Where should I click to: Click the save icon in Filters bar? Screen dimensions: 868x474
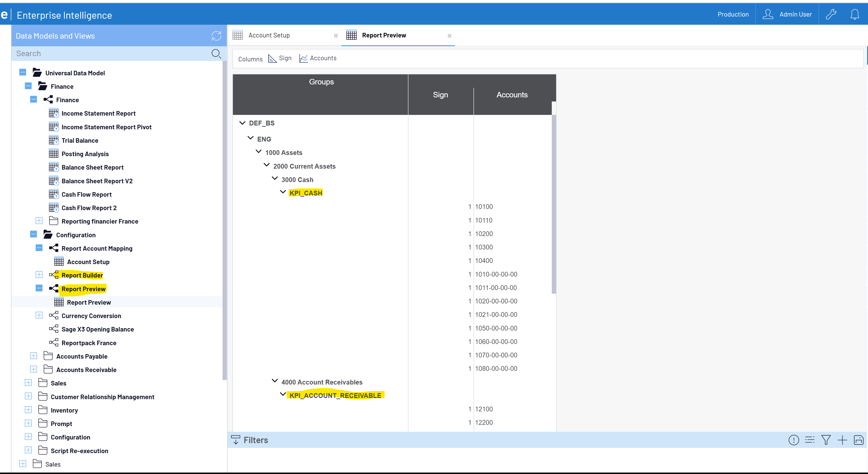pyautogui.click(x=858, y=440)
